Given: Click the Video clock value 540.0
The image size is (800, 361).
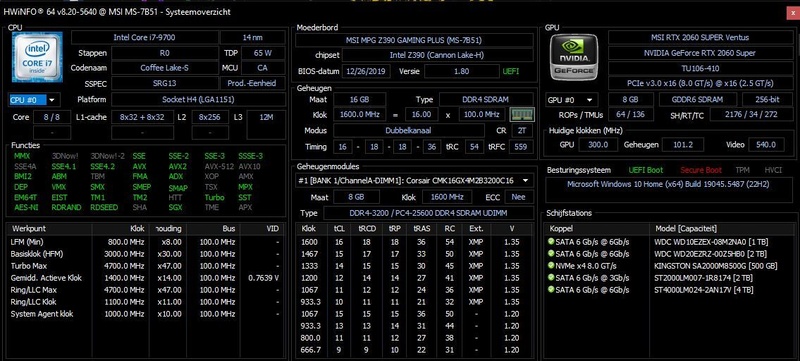Looking at the screenshot, I should click(766, 145).
